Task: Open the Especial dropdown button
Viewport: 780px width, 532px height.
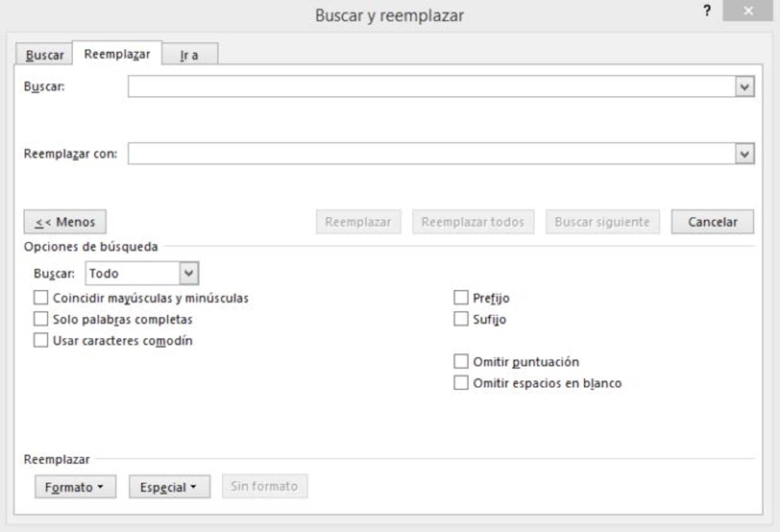Action: [170, 487]
